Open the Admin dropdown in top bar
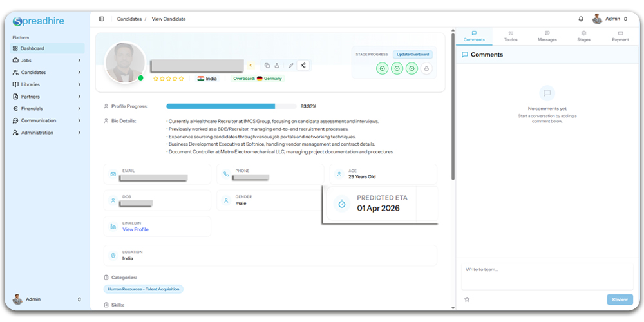The height and width of the screenshot is (322, 644). (610, 19)
